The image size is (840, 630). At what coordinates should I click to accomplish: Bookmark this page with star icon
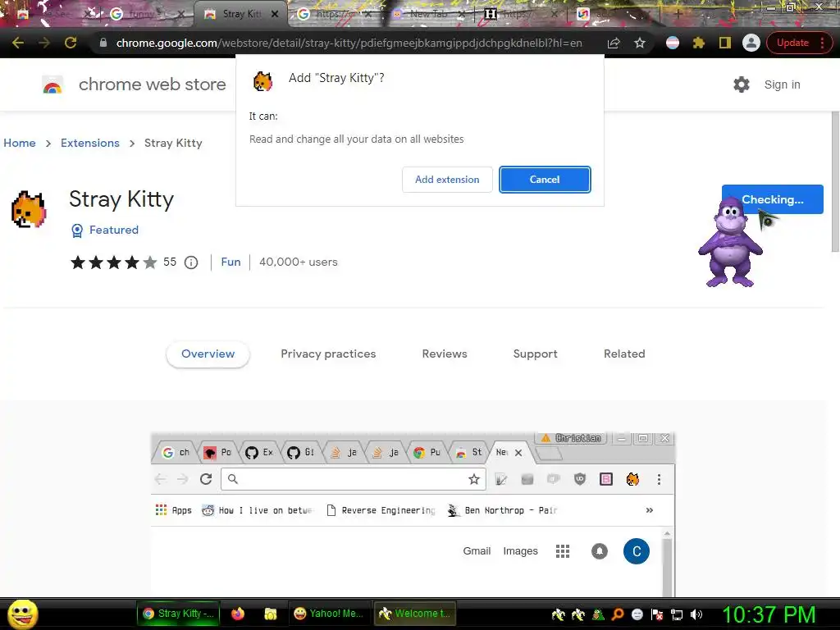(x=640, y=43)
